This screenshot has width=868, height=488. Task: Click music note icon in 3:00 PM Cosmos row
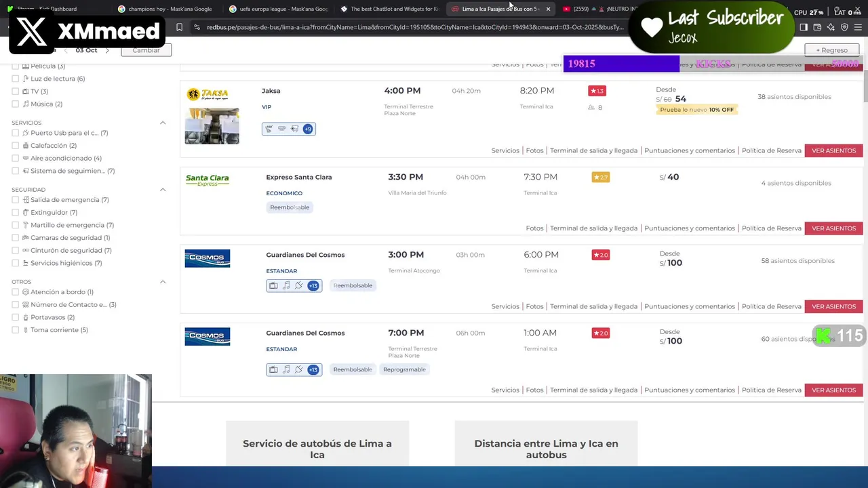(286, 285)
